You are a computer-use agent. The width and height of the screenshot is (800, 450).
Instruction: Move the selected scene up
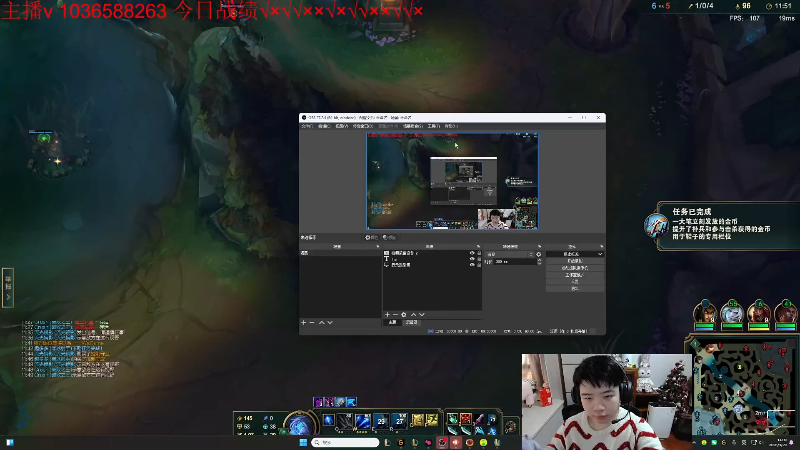click(322, 322)
